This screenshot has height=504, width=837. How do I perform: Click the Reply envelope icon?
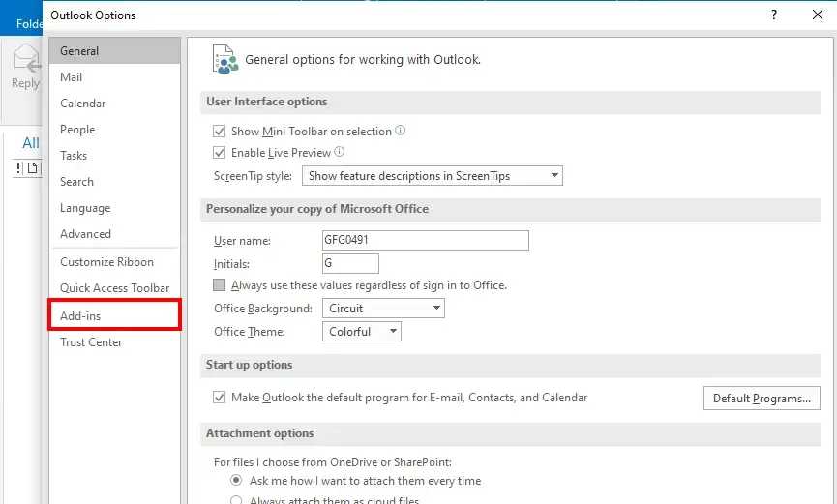tap(24, 60)
